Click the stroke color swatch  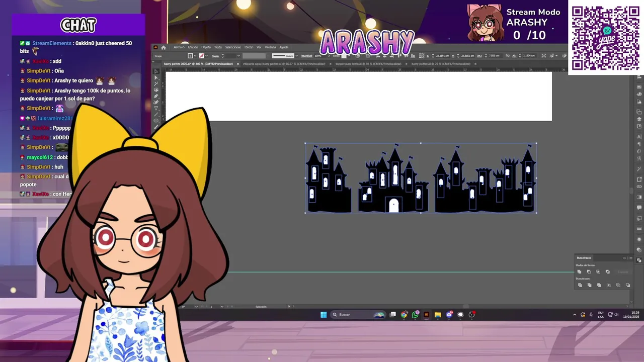[202, 56]
